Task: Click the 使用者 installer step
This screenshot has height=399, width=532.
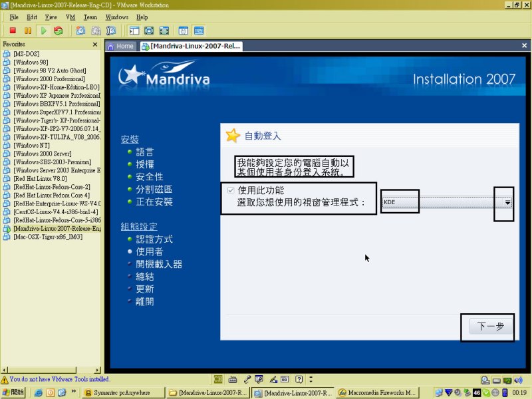Action: coord(149,252)
